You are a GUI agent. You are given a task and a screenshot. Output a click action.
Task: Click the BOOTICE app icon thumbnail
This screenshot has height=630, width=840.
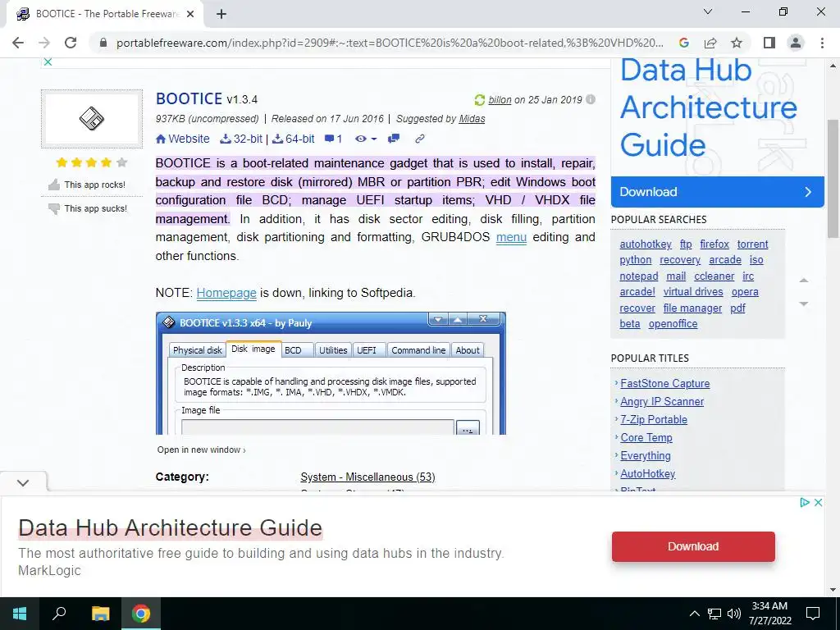[92, 118]
